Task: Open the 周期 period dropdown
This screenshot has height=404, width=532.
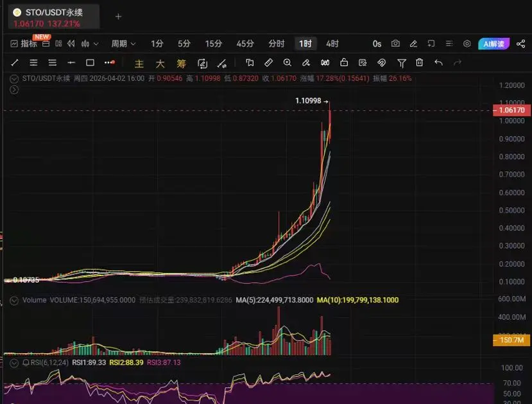Action: tap(123, 44)
